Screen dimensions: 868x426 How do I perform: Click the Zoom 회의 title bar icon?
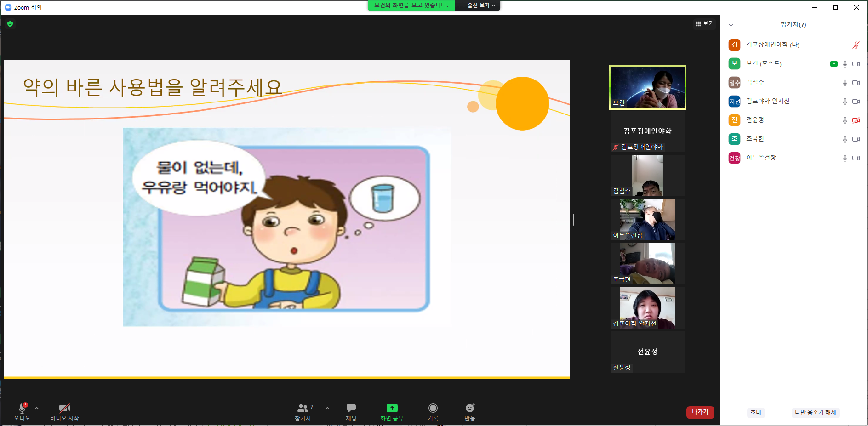(x=8, y=7)
